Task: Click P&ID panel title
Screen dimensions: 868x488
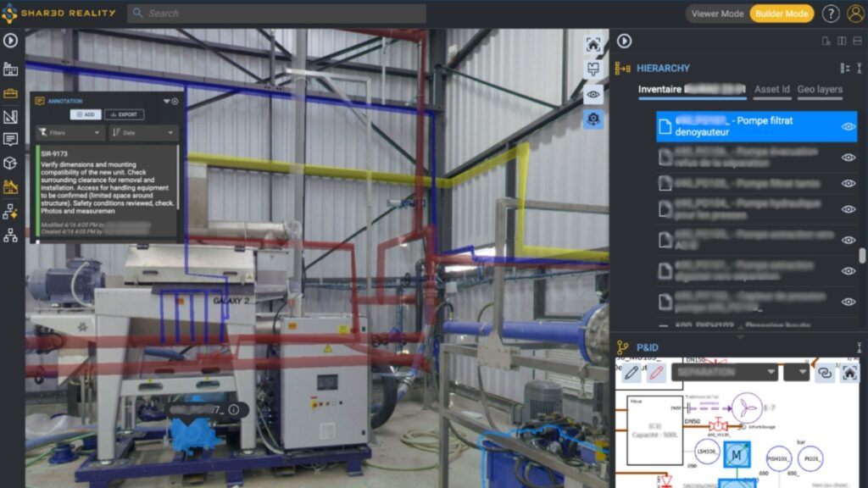Action: (647, 347)
